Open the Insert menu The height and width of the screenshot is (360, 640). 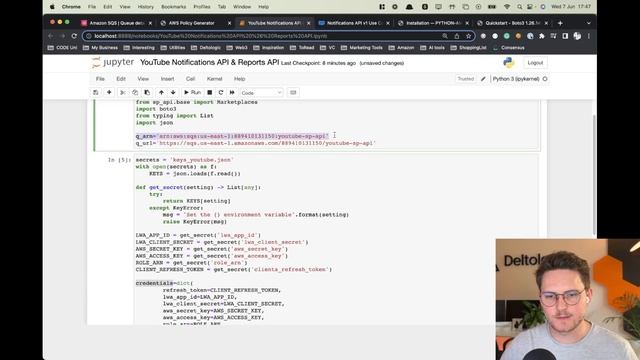point(167,79)
